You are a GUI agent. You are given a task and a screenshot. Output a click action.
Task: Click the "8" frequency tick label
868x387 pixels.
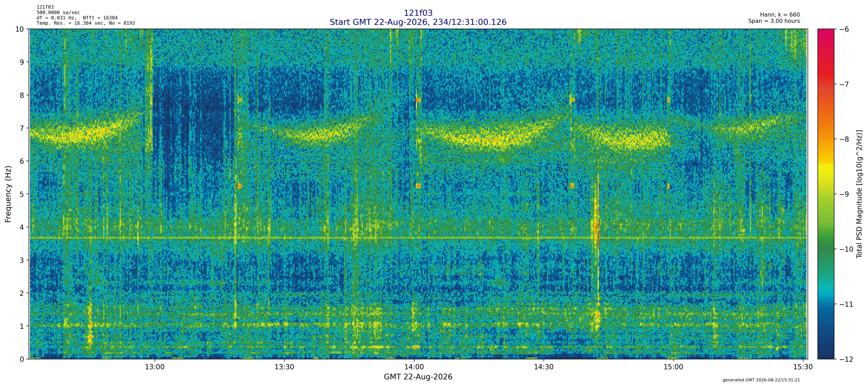(x=22, y=95)
